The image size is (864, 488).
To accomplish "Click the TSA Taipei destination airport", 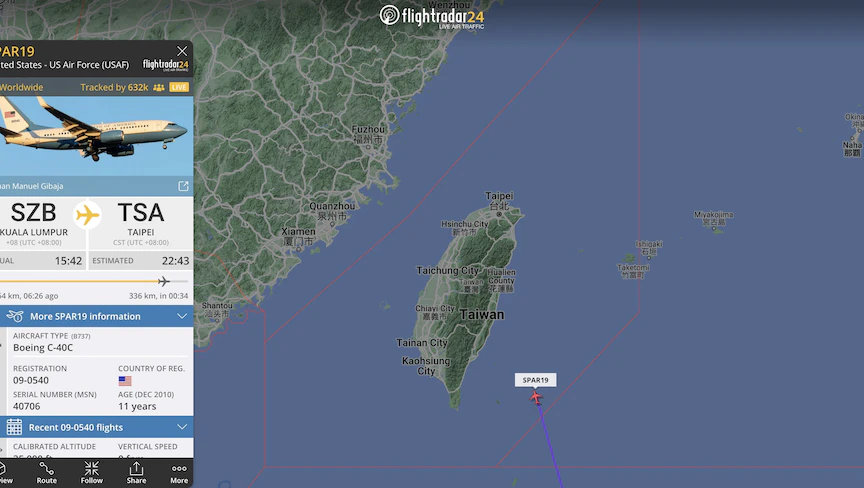I will (141, 223).
